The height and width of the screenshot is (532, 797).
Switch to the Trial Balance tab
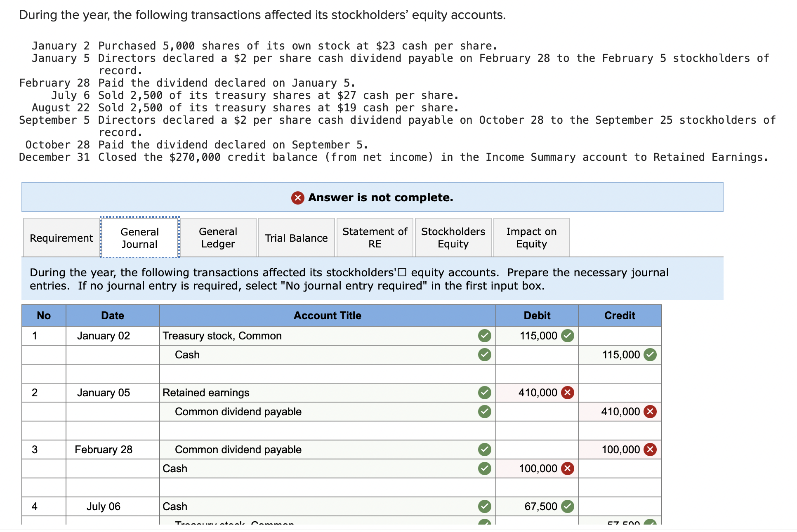(x=296, y=238)
